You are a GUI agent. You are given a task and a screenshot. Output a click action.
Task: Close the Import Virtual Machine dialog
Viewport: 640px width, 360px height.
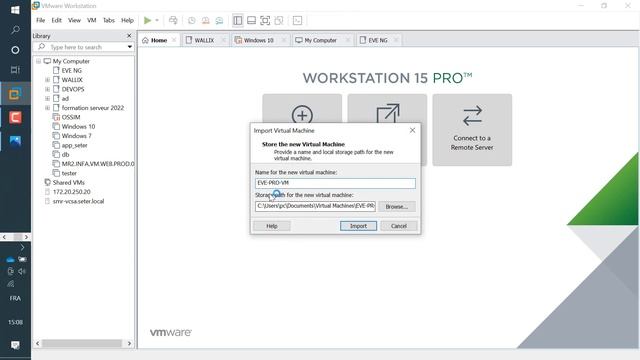(x=412, y=130)
